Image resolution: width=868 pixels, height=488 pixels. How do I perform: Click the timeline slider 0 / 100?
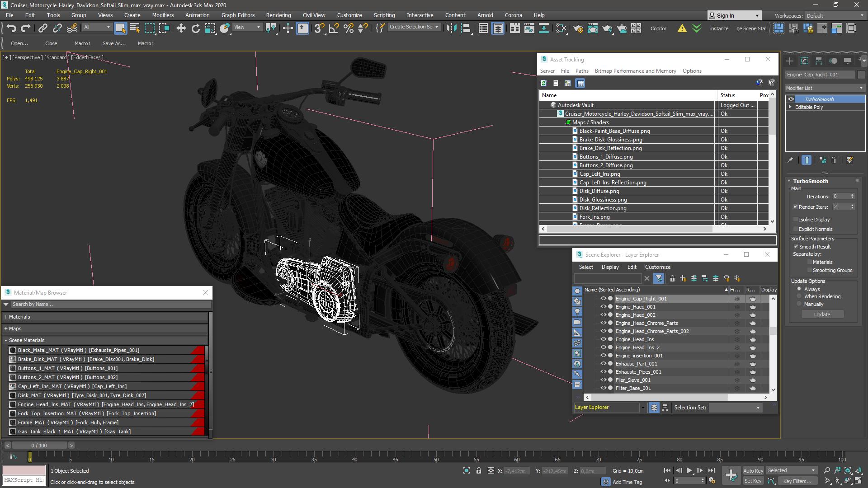click(x=39, y=446)
